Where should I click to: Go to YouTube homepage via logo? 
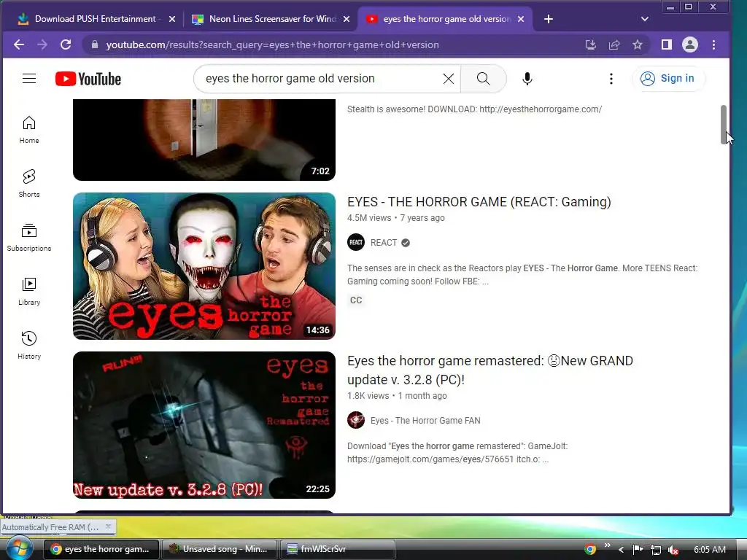tap(88, 79)
